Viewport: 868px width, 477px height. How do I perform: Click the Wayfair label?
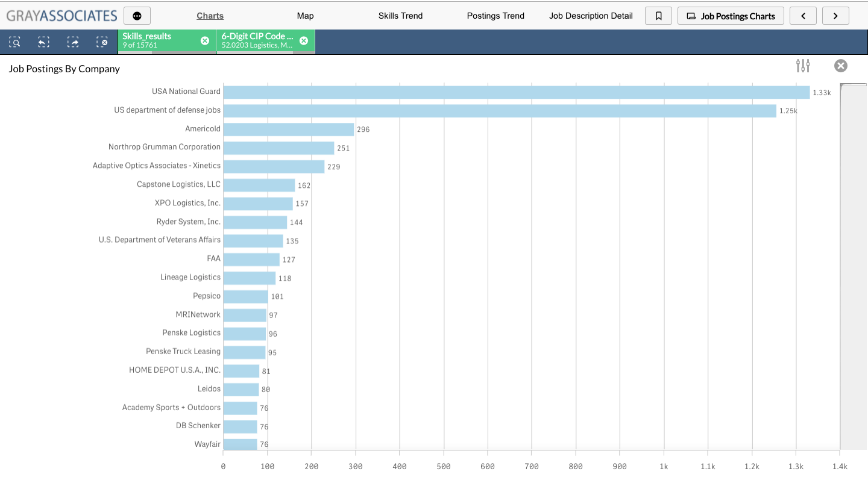(x=207, y=444)
